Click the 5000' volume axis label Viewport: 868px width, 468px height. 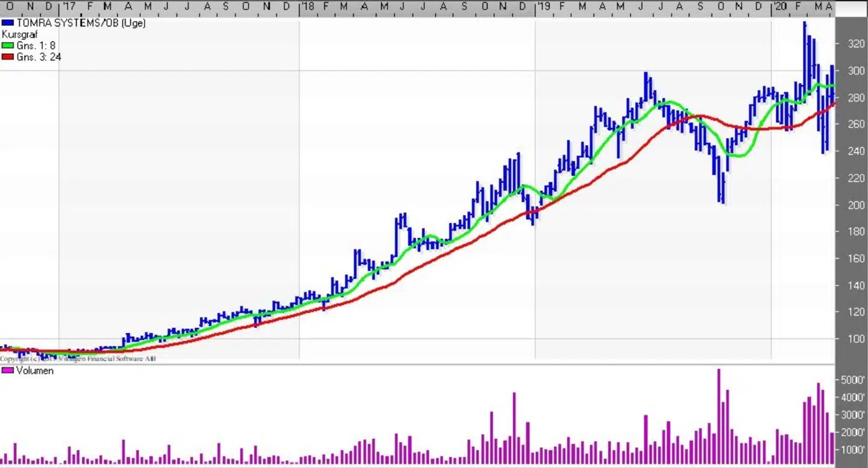854,380
